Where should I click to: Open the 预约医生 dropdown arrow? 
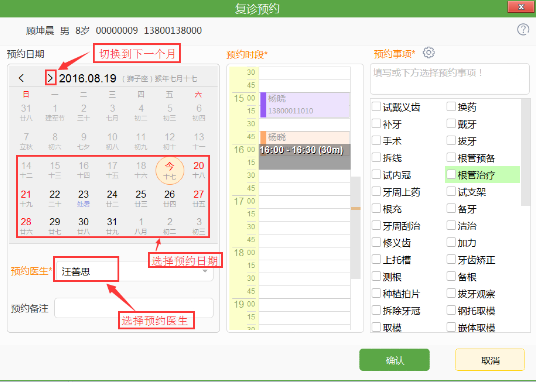205,271
